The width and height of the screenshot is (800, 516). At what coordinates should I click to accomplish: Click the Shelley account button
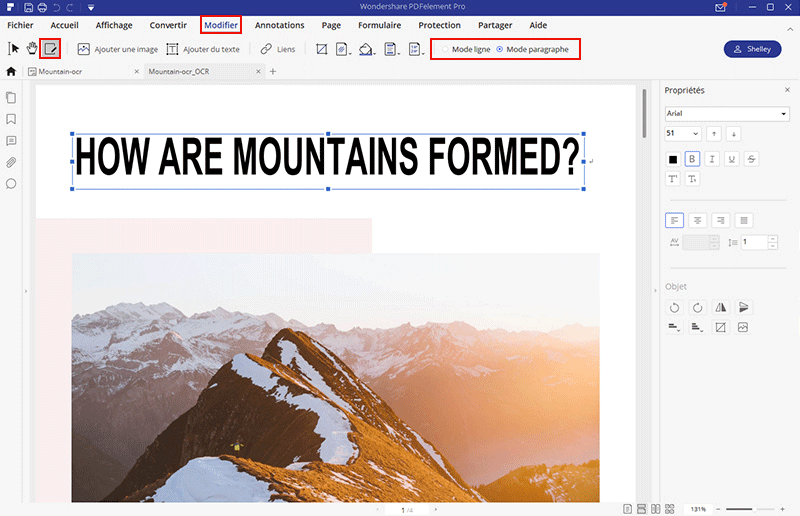pos(752,49)
